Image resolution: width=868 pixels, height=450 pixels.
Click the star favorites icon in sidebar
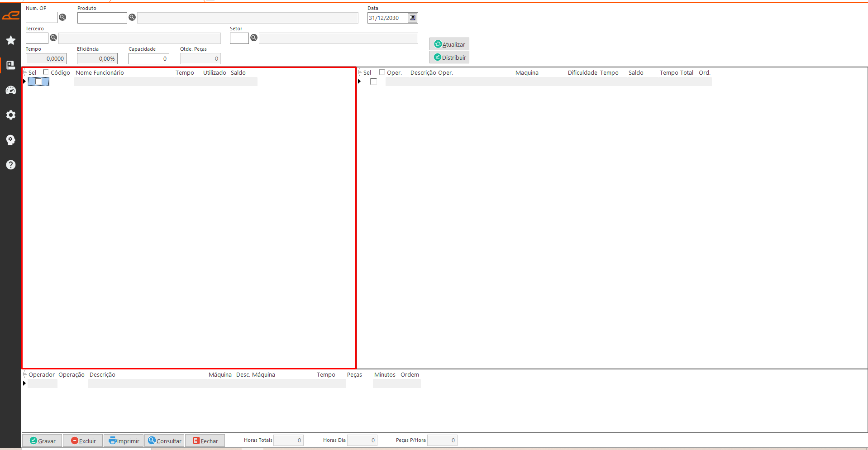(11, 40)
